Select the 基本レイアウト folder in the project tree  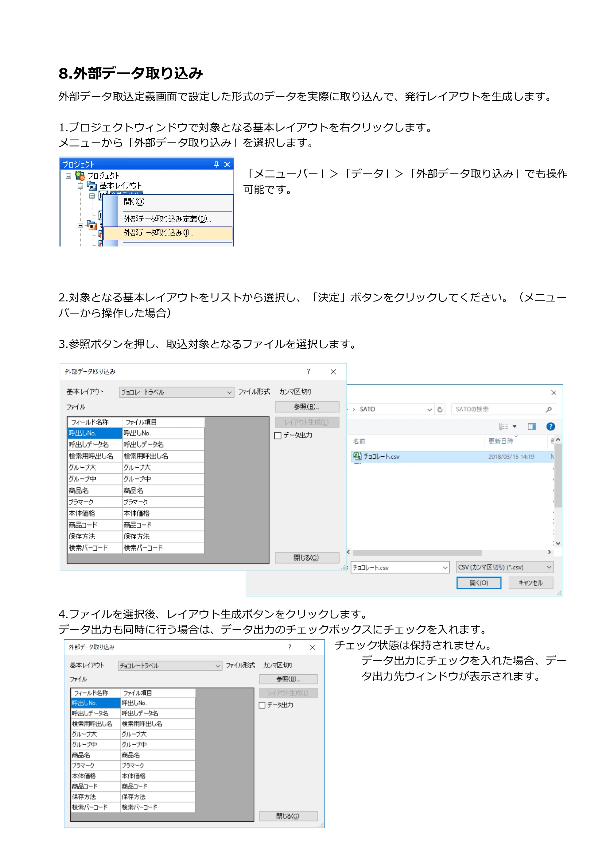pos(120,186)
